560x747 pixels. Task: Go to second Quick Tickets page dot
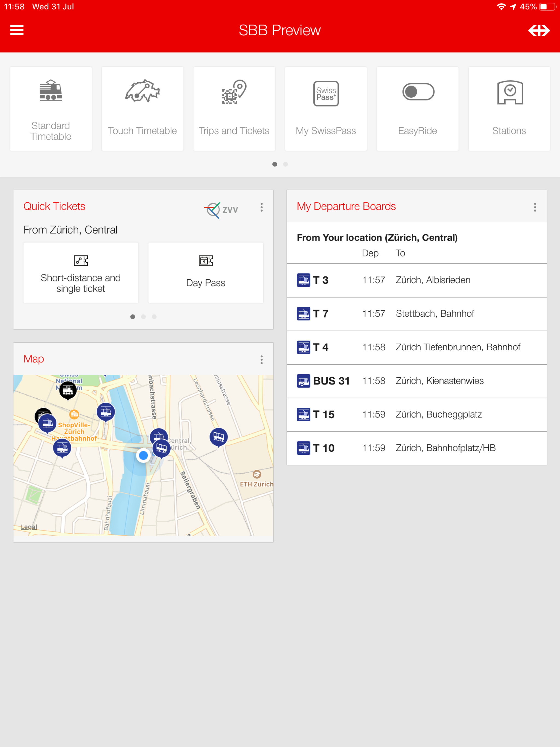tap(144, 317)
